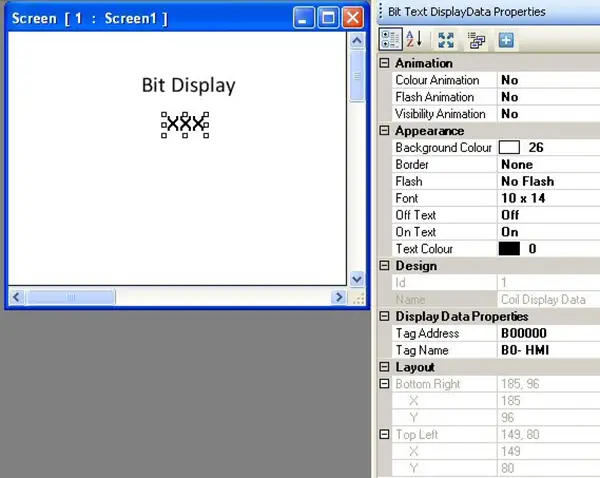Click the Screen window horizontal scroll left arrow
Image resolution: width=600 pixels, height=478 pixels.
click(16, 297)
